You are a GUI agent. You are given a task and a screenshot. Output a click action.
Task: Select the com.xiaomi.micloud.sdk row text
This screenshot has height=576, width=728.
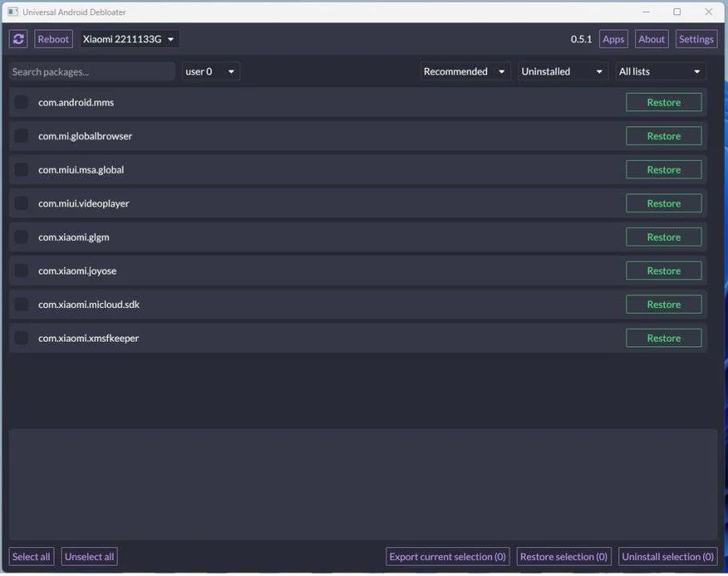89,305
